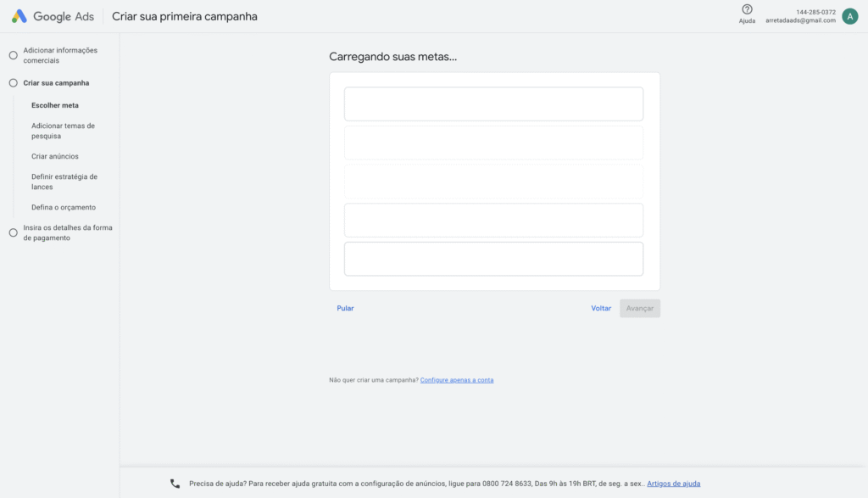The image size is (868, 498).
Task: Click the account ID 144-285-0372
Action: (816, 12)
